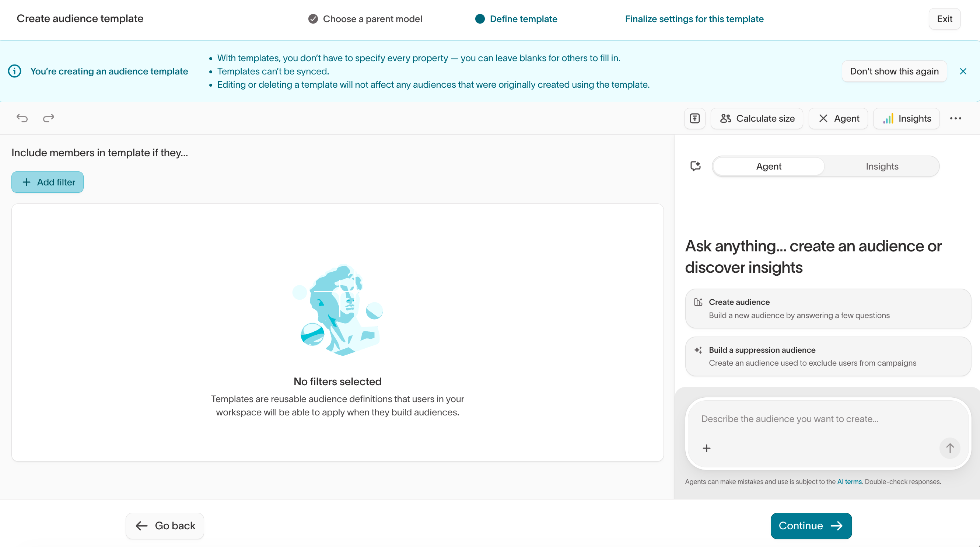Click Don't show this again
This screenshot has width=980, height=547.
[895, 71]
